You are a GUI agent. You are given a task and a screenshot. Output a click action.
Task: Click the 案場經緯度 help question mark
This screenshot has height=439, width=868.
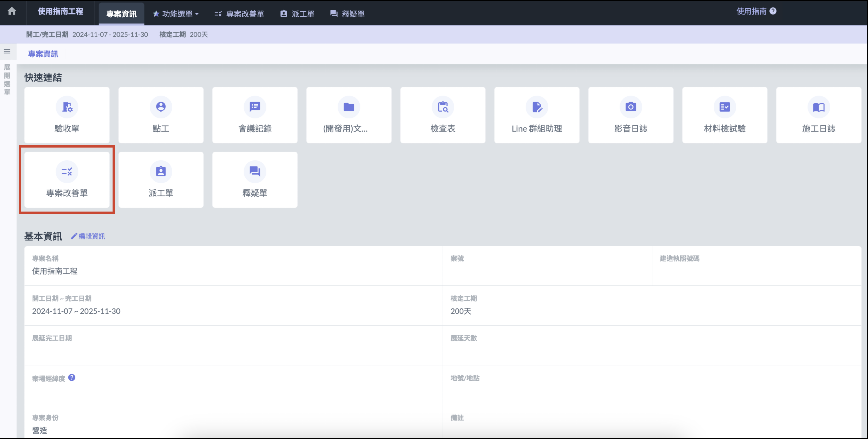point(72,378)
